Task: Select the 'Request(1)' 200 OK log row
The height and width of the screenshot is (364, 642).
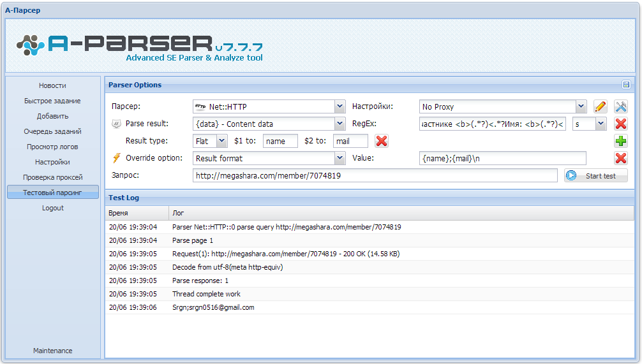Action: pyautogui.click(x=370, y=254)
